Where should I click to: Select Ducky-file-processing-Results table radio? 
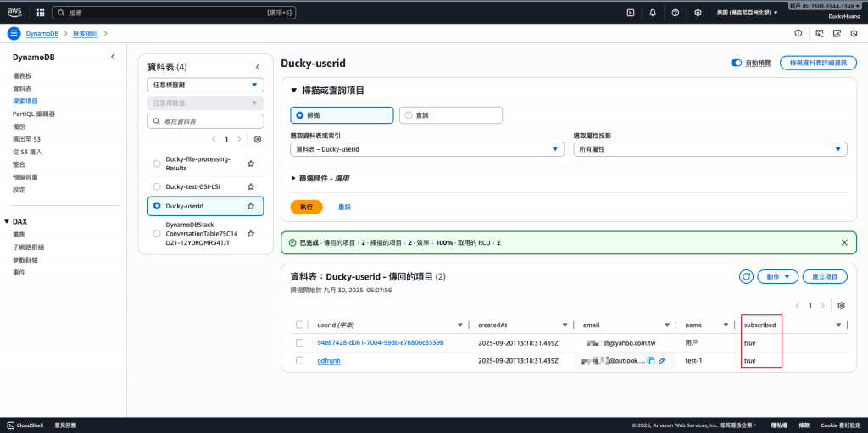(156, 164)
